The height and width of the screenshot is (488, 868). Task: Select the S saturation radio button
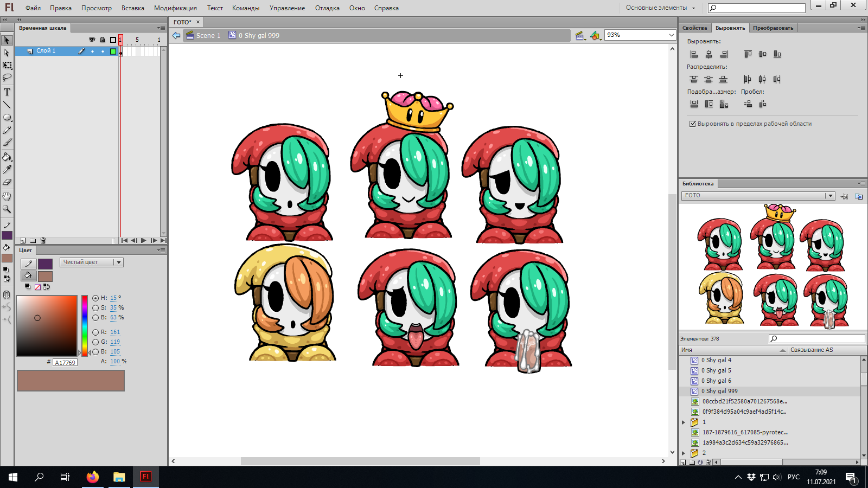point(95,308)
